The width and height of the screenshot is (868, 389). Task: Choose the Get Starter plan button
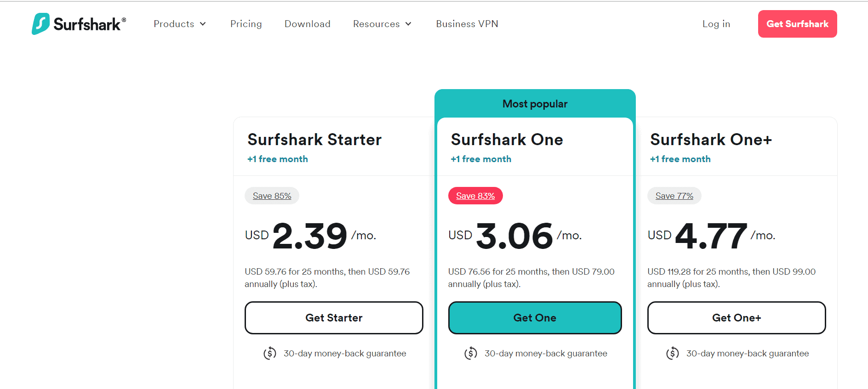point(334,318)
